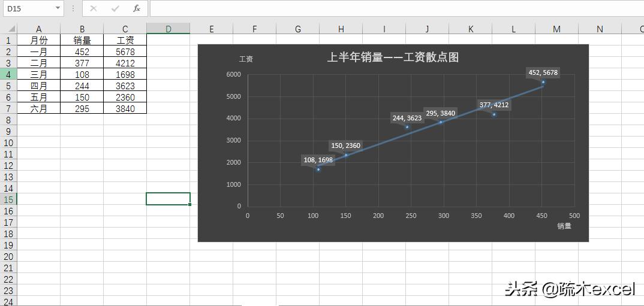The image size is (644, 306).
Task: Select column G header
Action: click(298, 29)
